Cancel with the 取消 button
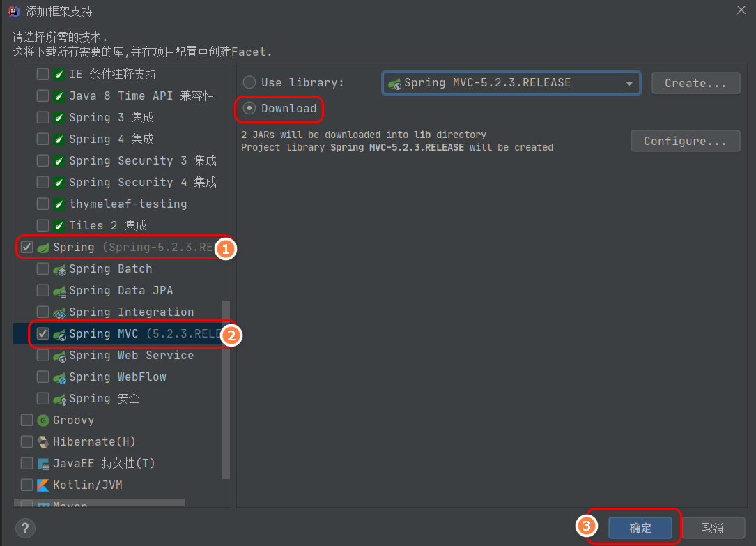This screenshot has height=546, width=756. click(713, 528)
